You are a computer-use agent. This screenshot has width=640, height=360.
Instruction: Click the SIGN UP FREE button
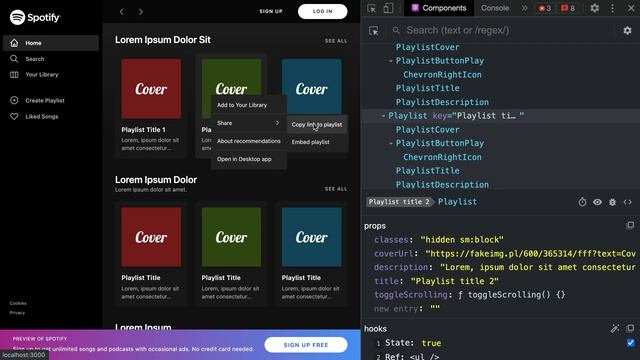click(x=306, y=345)
